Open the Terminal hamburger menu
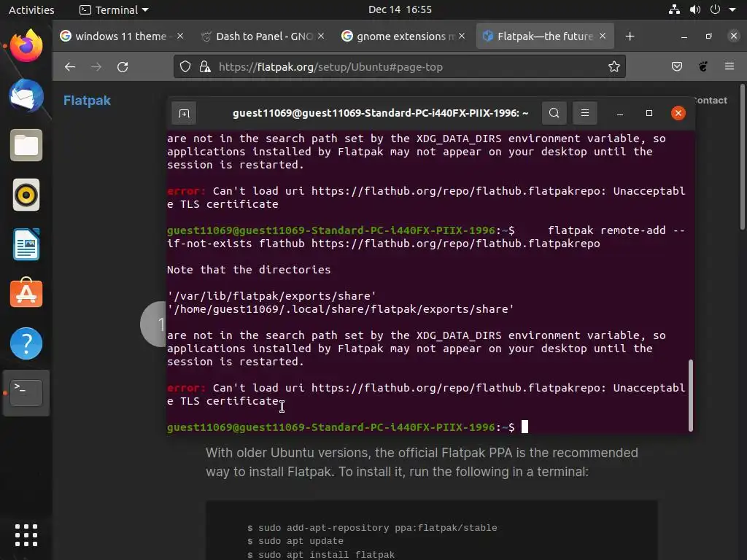This screenshot has width=747, height=560. pos(585,113)
